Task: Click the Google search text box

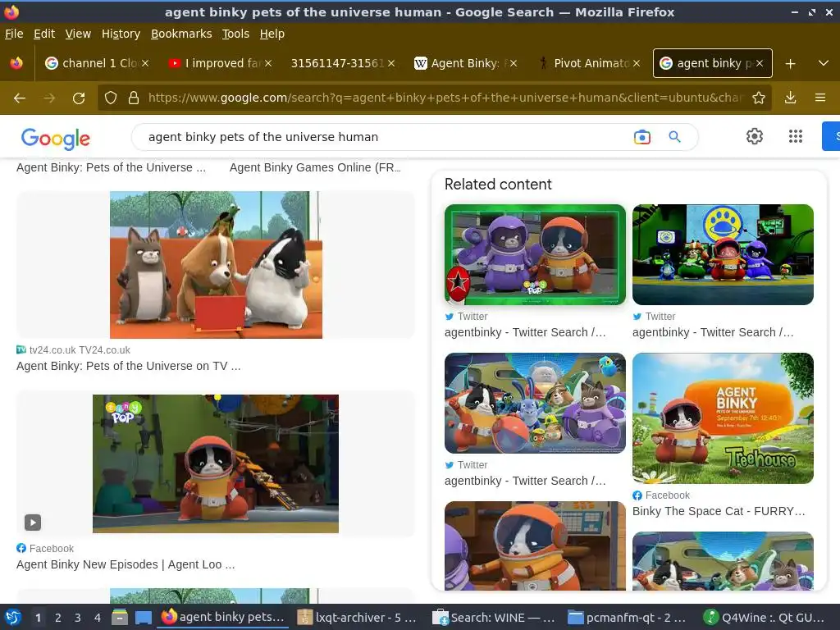Action: click(386, 137)
